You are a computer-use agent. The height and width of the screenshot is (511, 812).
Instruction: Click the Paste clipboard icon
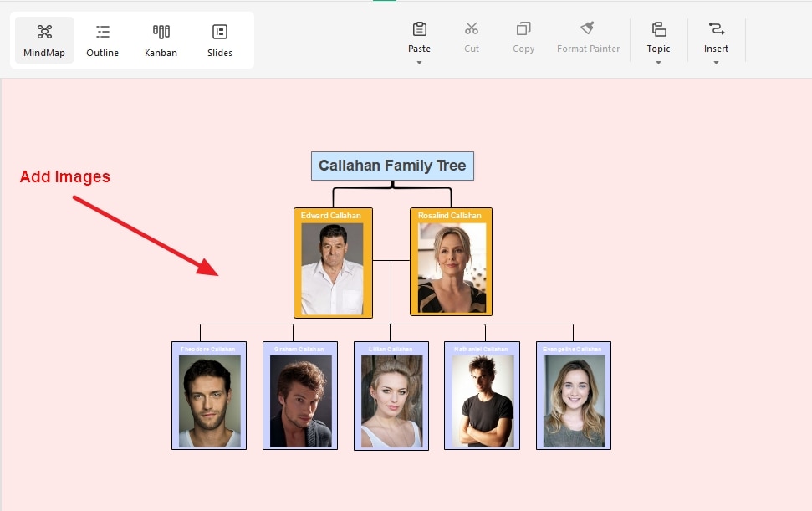pos(420,29)
